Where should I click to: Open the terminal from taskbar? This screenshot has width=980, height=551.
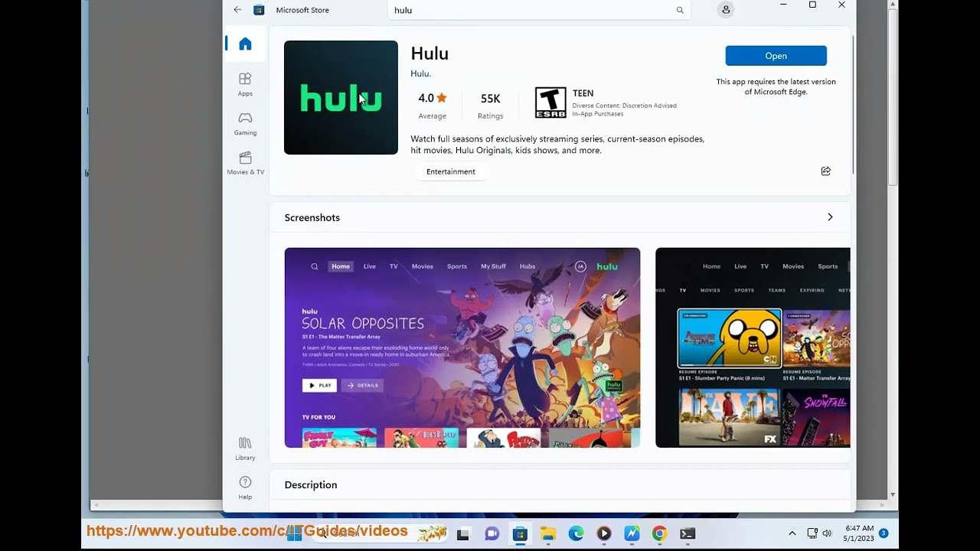688,534
